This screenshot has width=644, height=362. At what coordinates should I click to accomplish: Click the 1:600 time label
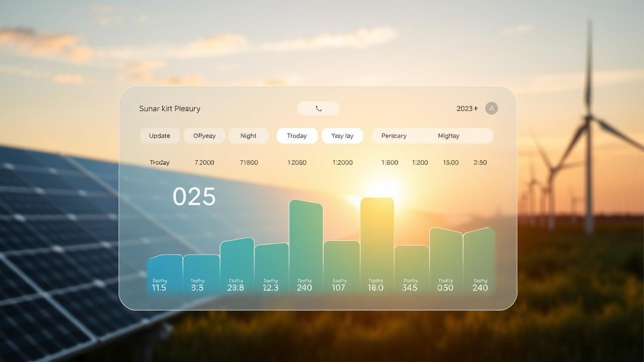[x=389, y=162]
